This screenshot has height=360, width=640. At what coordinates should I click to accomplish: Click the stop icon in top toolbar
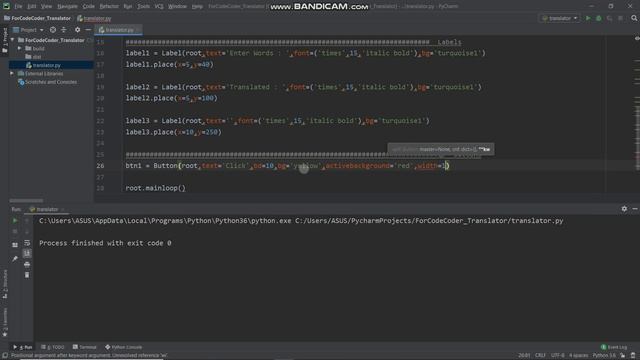[x=620, y=18]
